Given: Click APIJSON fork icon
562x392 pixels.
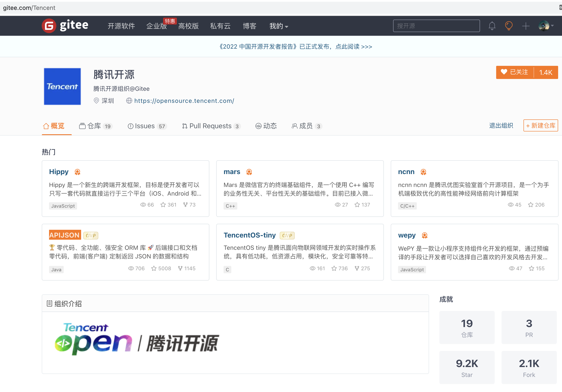Looking at the screenshot, I should point(180,269).
